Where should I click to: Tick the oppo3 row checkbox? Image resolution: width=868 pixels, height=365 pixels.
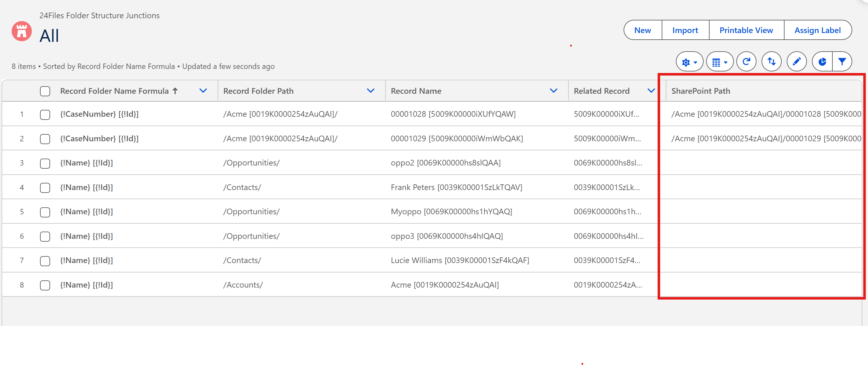point(45,236)
